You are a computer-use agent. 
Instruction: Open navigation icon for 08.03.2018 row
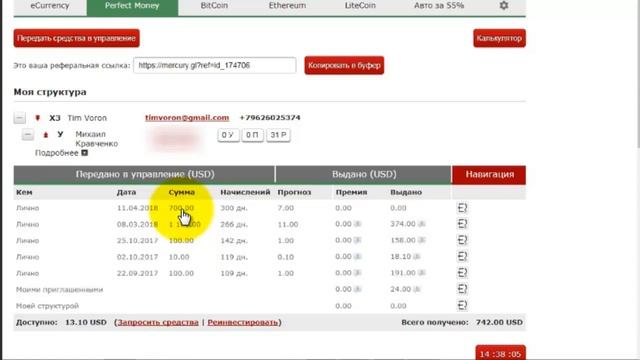point(462,224)
